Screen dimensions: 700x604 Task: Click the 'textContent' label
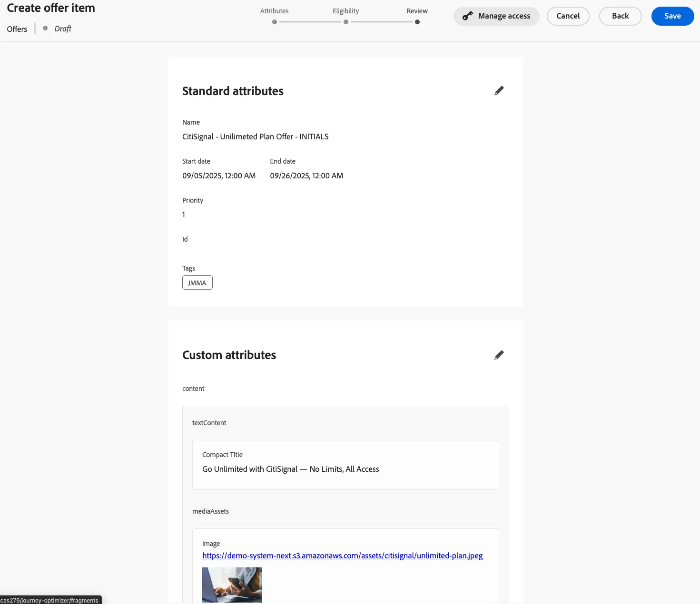point(209,423)
